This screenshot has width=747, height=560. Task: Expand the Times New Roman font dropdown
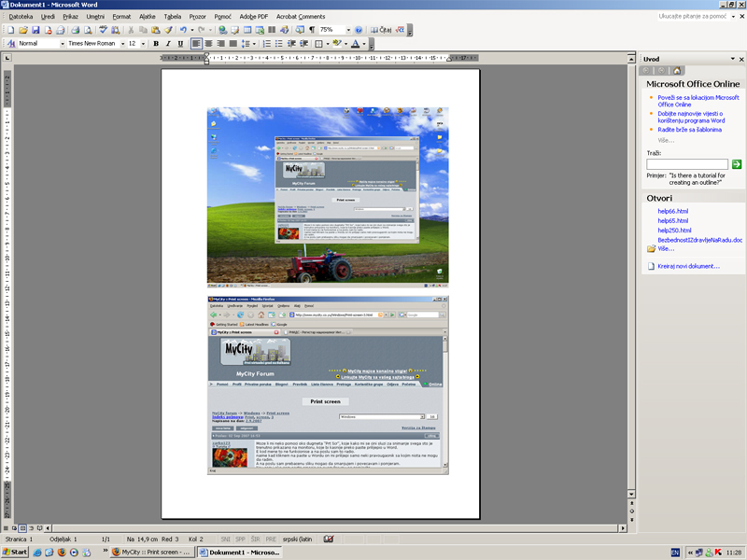pos(121,44)
